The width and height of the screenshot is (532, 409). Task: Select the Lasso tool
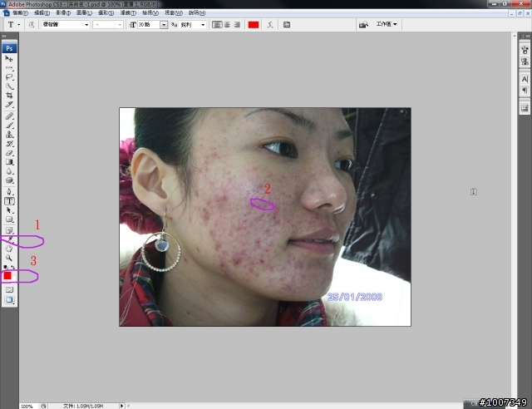coord(9,77)
